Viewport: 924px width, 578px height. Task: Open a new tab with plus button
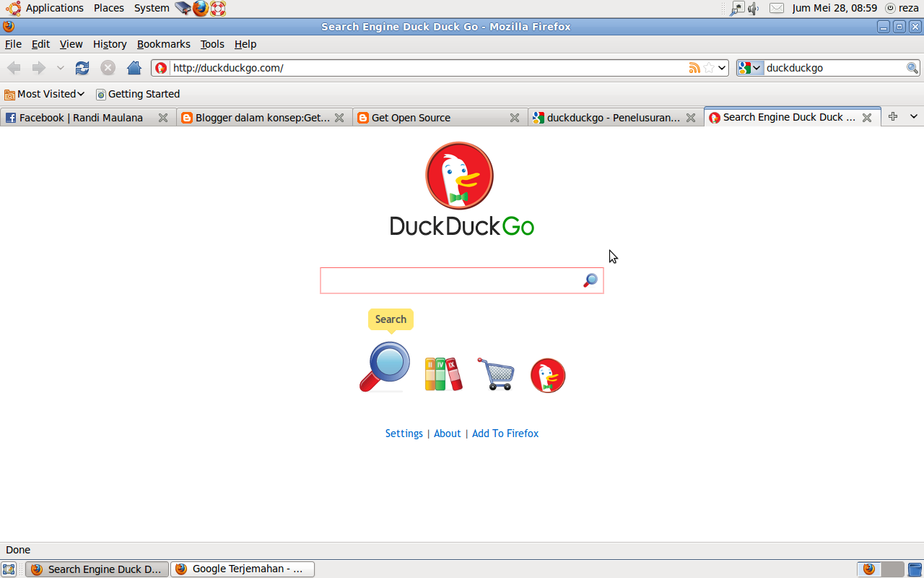click(x=893, y=116)
